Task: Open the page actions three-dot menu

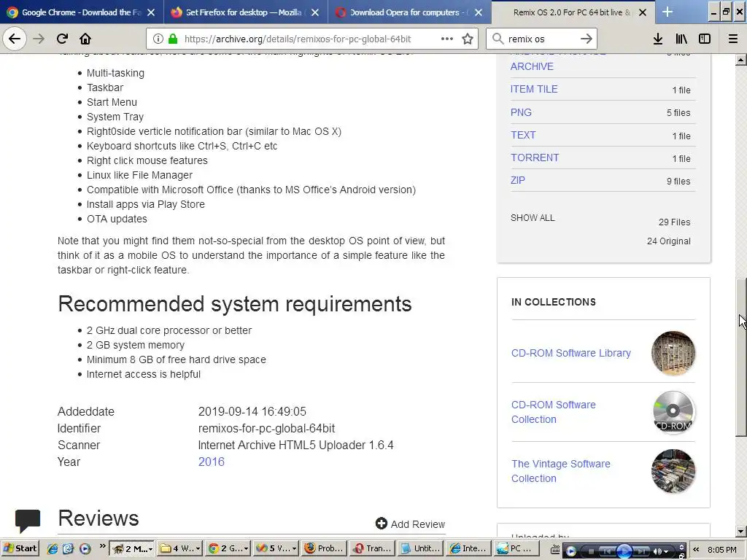Action: 447,39
